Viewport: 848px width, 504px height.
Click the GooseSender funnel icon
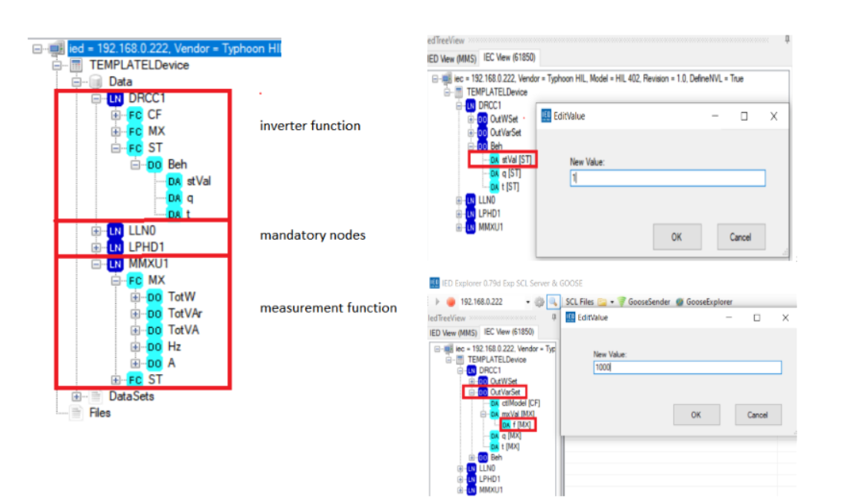[x=622, y=302]
